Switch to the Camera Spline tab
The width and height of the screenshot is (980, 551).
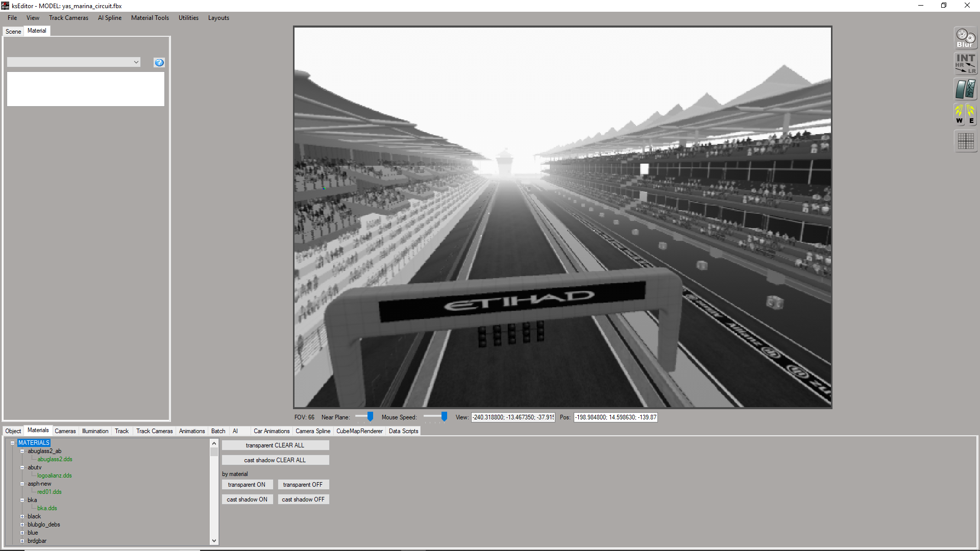point(313,431)
